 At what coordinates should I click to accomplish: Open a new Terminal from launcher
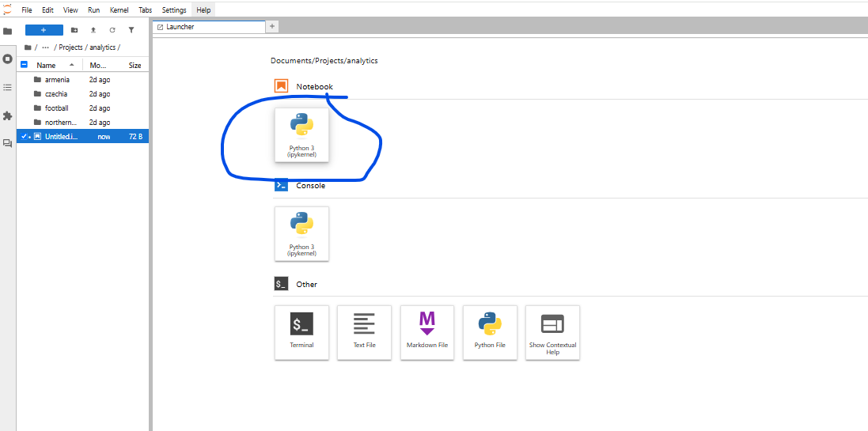pos(301,332)
